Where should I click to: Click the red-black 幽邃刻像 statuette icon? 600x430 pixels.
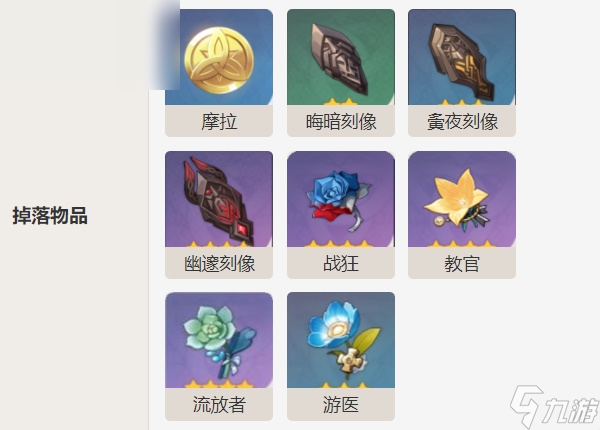218,199
